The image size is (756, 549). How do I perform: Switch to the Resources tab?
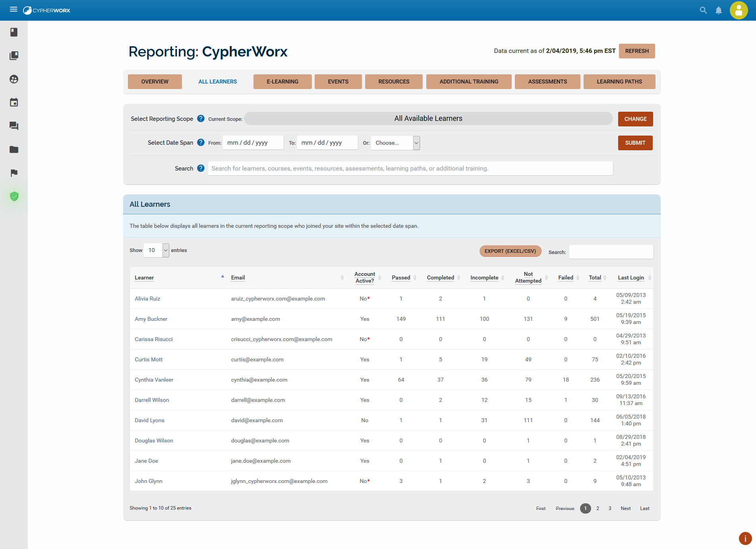[394, 81]
